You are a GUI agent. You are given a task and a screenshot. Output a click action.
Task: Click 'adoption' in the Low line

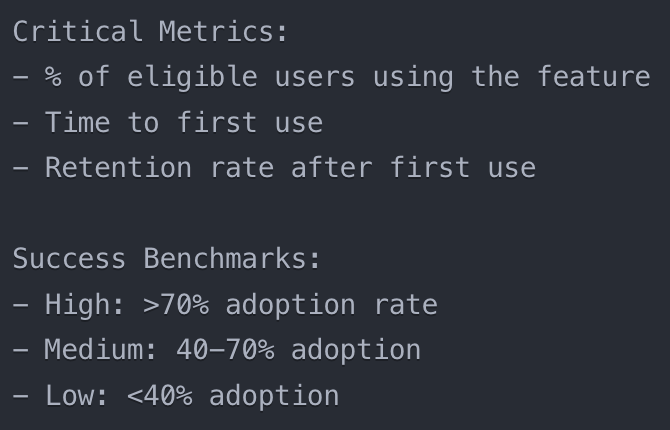[x=274, y=396]
